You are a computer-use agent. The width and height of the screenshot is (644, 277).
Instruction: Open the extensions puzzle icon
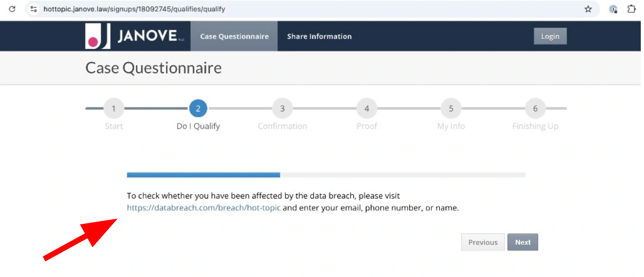pos(631,9)
